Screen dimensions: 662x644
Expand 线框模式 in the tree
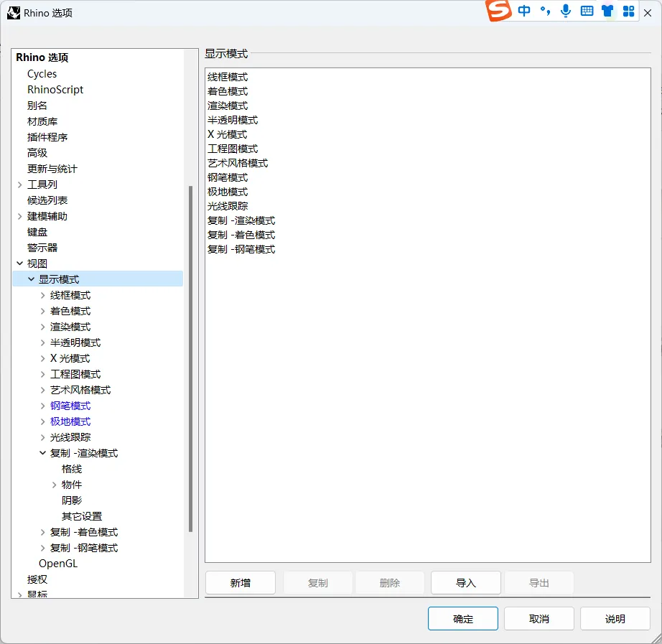(42, 295)
